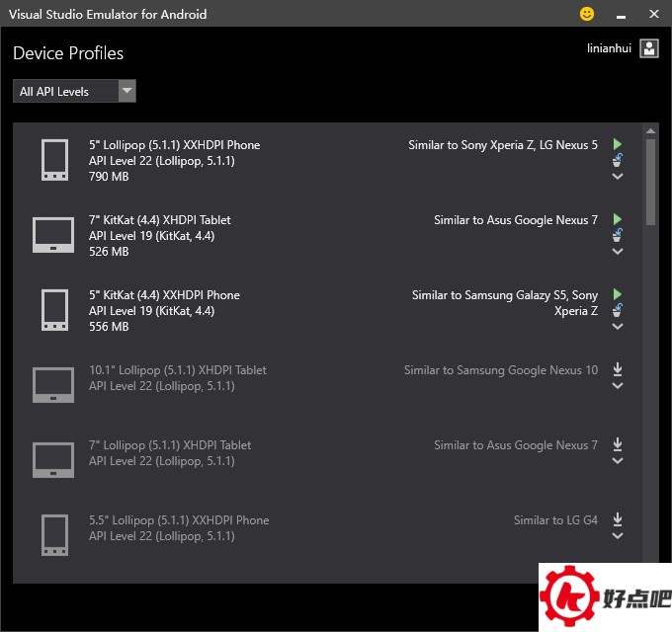Screen dimensions: 672x632
Task: Open the user account avatar icon
Action: [x=649, y=48]
